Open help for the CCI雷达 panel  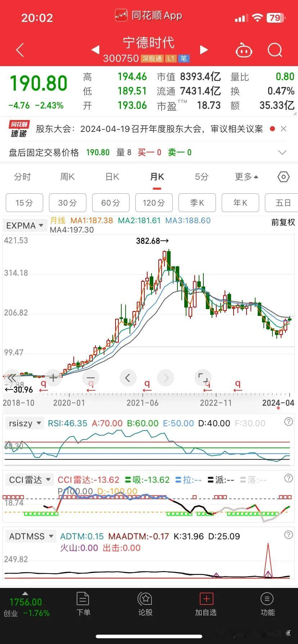click(x=289, y=478)
